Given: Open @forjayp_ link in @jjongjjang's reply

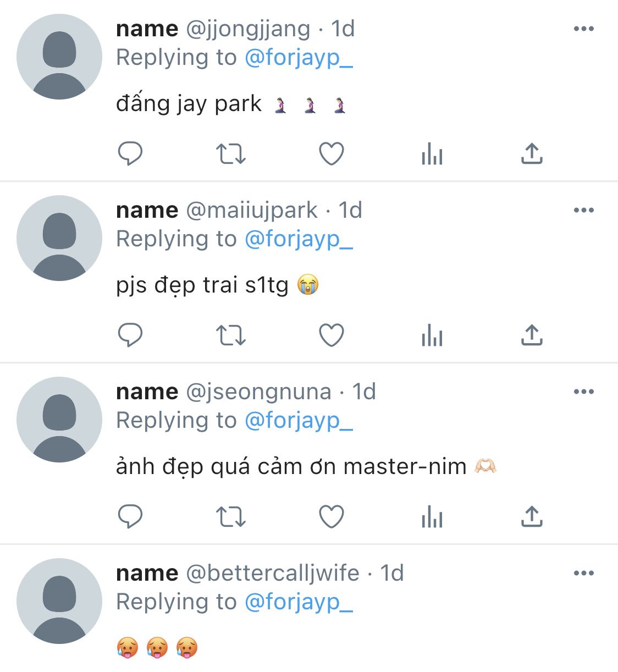Looking at the screenshot, I should coord(299,58).
